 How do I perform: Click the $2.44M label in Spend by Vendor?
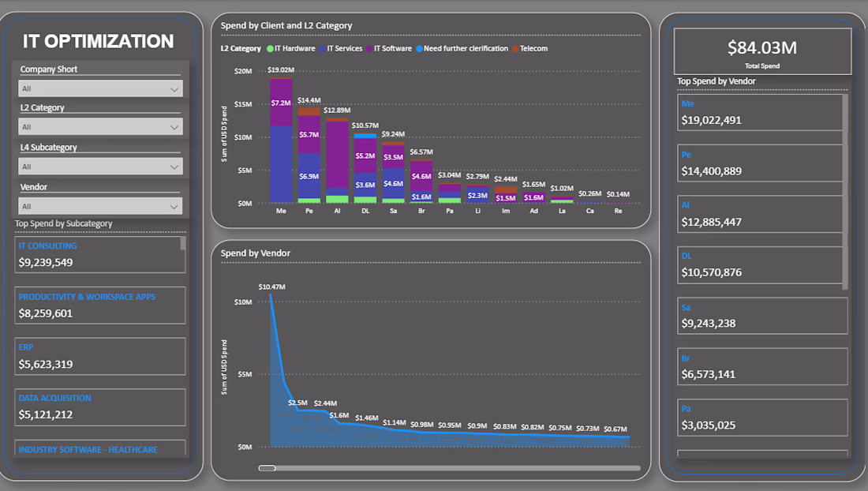(325, 403)
